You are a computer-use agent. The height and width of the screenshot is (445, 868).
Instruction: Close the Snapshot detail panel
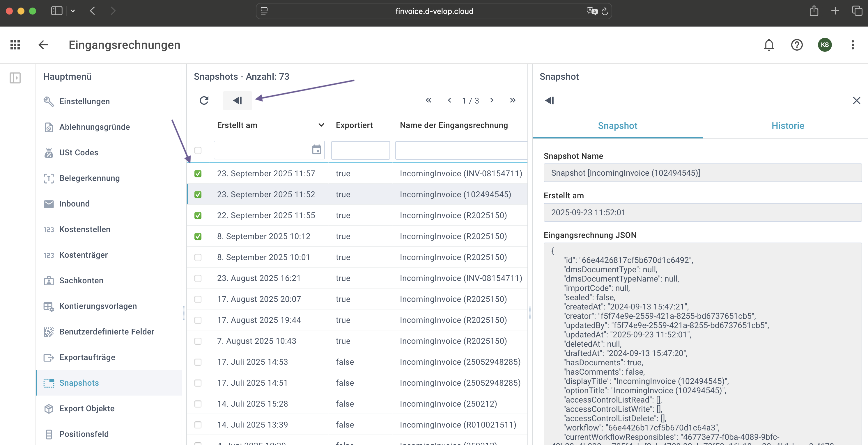(x=856, y=100)
